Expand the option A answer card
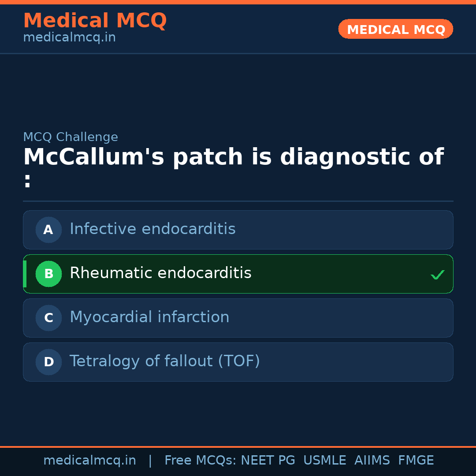476x476 pixels. tap(238, 230)
